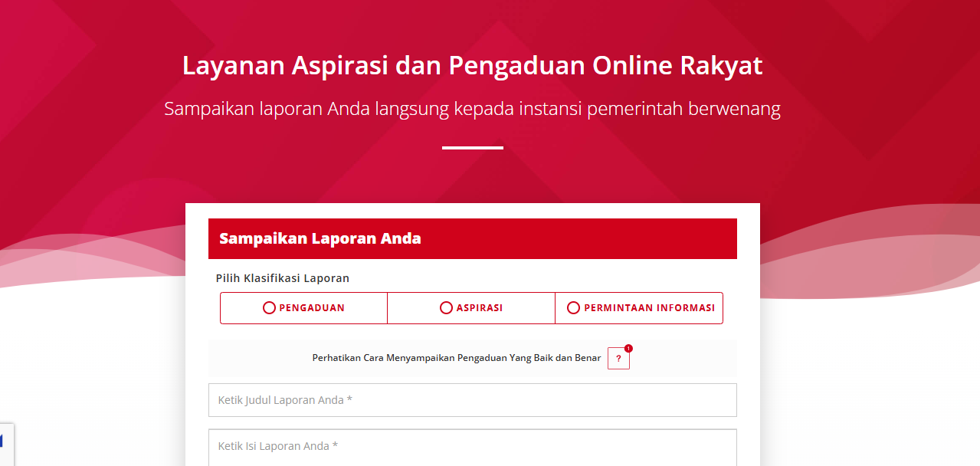Viewport: 980px width, 466px height.
Task: Click the red notification badge on help
Action: click(x=628, y=349)
